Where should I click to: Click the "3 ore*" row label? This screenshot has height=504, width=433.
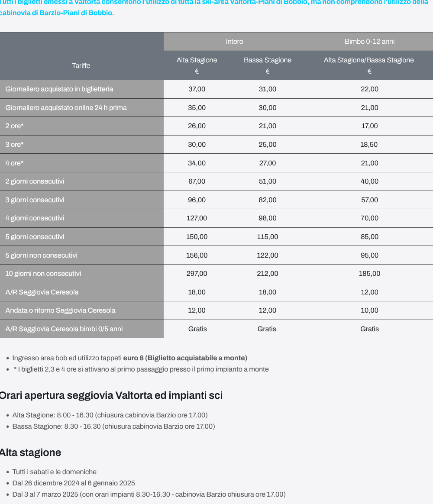click(14, 145)
